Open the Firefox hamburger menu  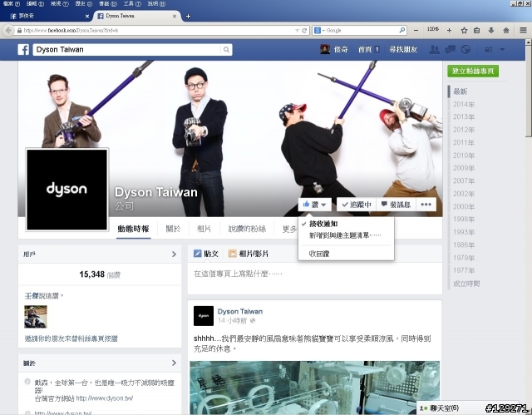[523, 31]
